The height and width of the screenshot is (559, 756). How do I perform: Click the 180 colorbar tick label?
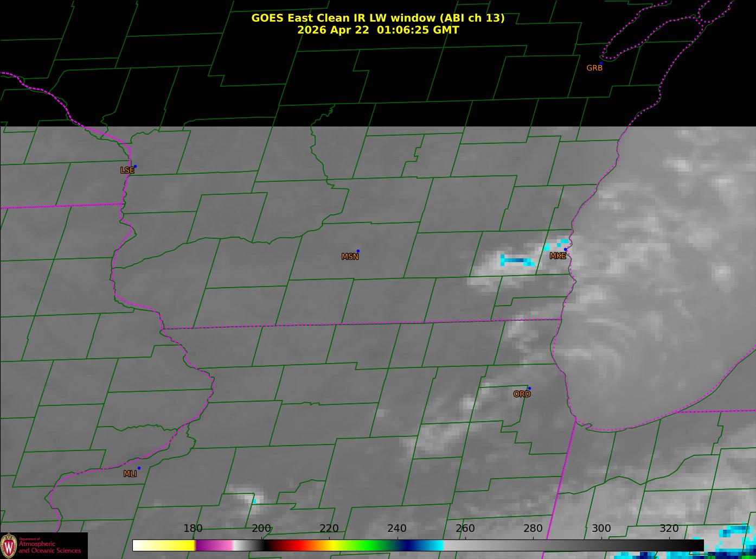193,529
